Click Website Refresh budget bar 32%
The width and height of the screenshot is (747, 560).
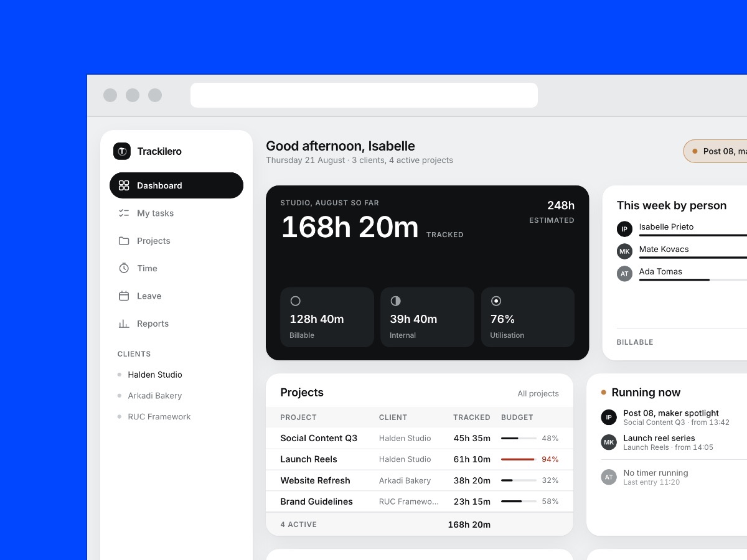(519, 480)
